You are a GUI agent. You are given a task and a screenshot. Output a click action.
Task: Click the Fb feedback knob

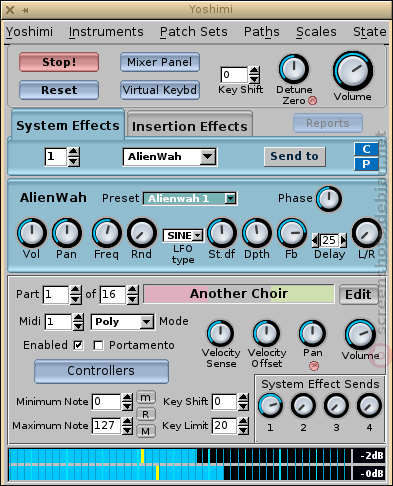pos(292,233)
